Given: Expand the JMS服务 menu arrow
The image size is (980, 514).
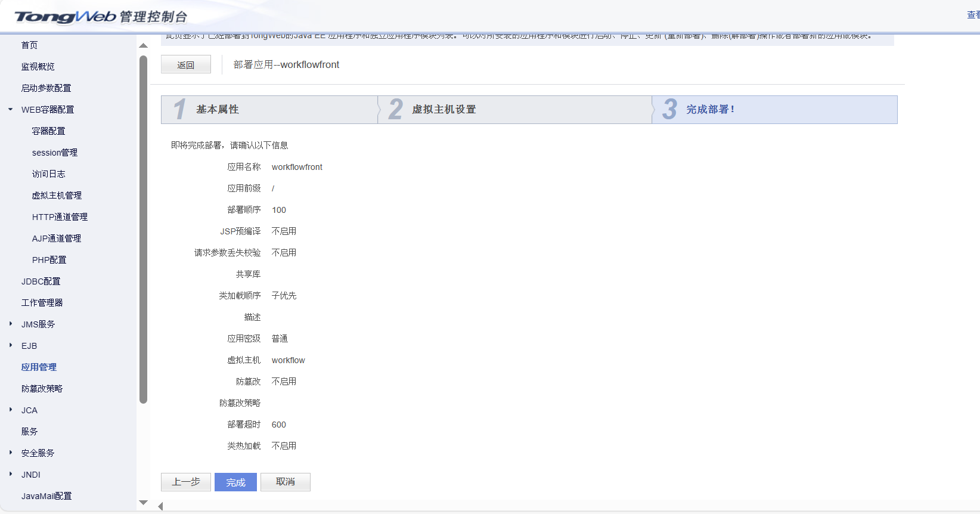Looking at the screenshot, I should tap(11, 324).
